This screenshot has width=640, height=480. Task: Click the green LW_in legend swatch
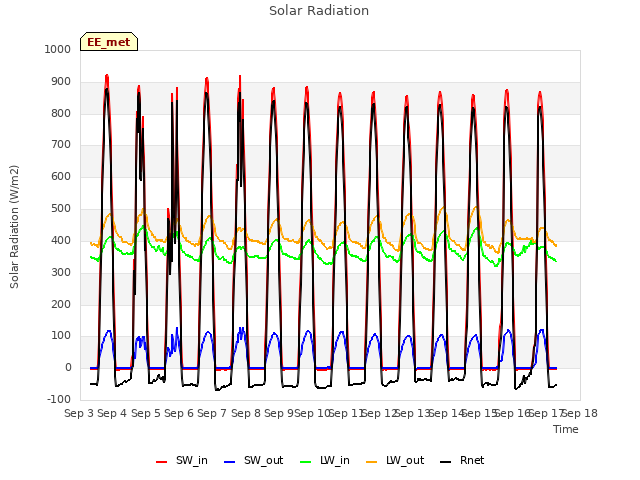[306, 462]
